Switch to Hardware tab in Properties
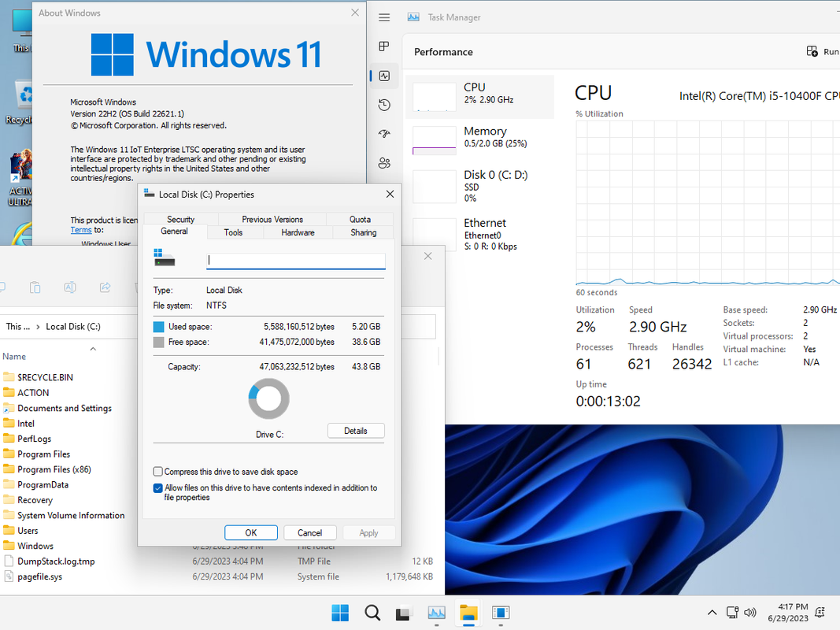Screen dimensions: 840x630 point(298,232)
